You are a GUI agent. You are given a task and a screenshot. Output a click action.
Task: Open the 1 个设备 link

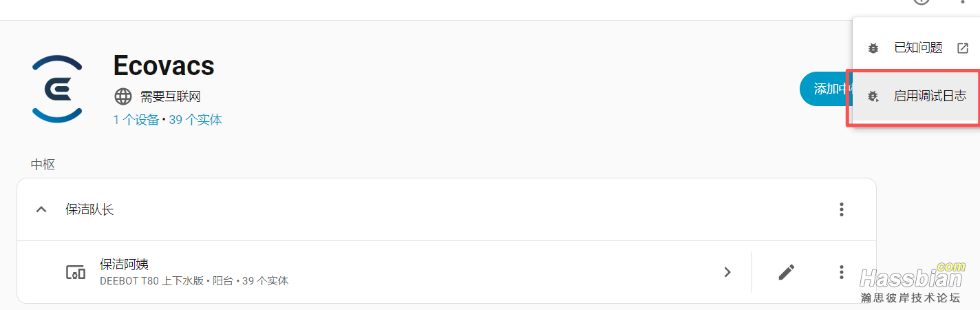pos(136,120)
